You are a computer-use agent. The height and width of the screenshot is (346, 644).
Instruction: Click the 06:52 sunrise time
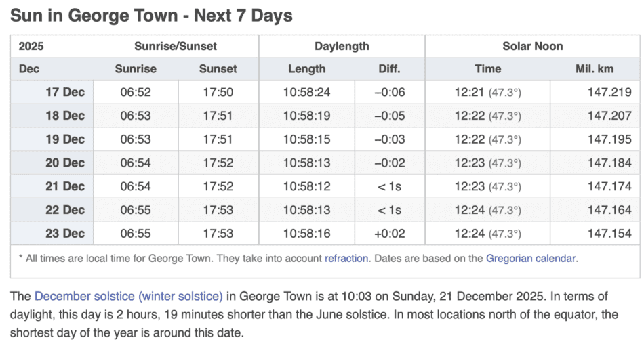[136, 93]
